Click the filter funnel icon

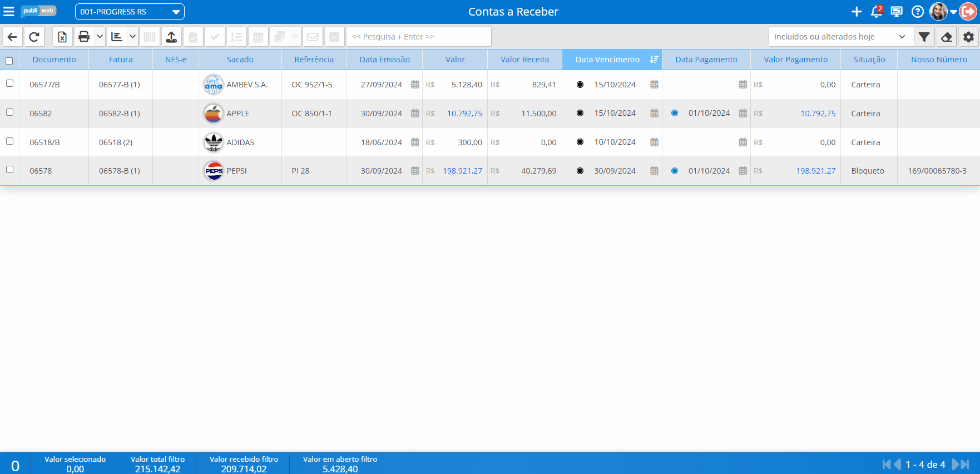click(924, 37)
